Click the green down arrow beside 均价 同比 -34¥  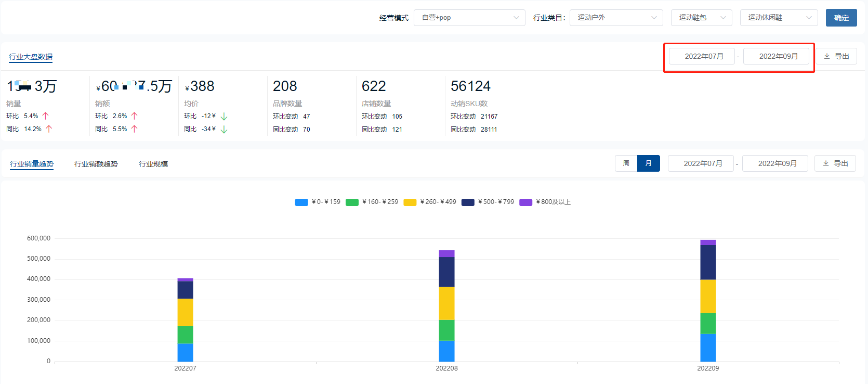[x=224, y=130]
